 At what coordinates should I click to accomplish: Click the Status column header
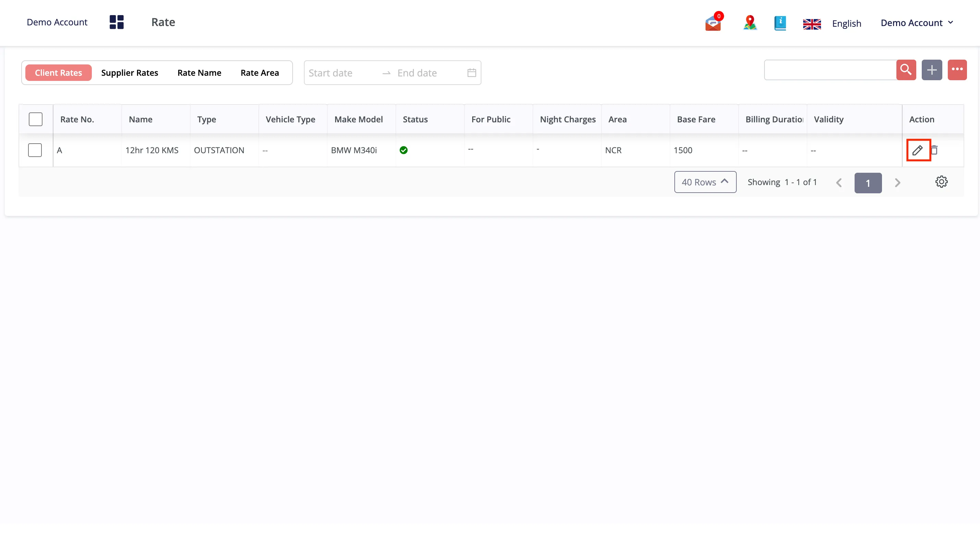(430, 119)
